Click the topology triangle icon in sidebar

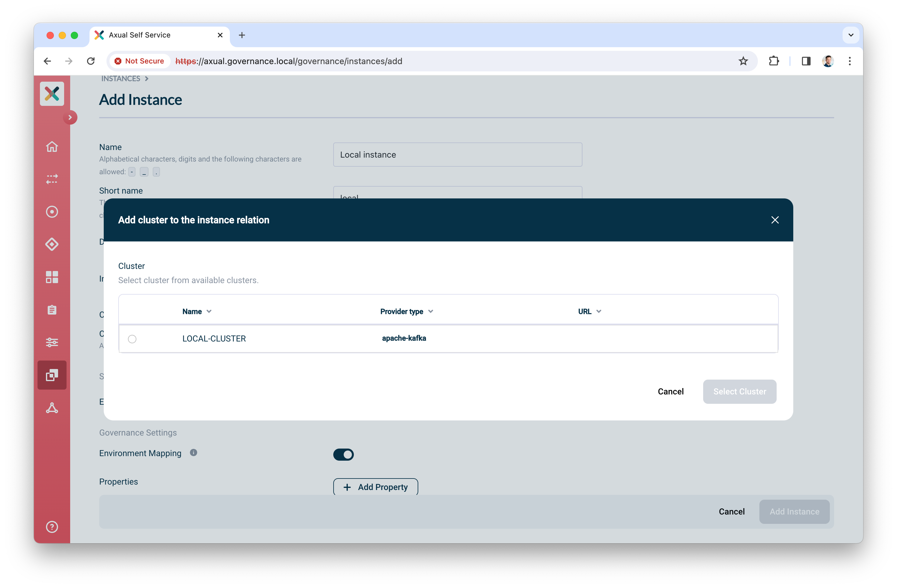click(x=52, y=408)
